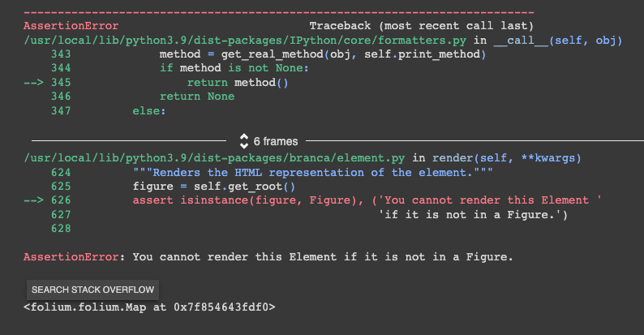Click line number 628

point(61,229)
